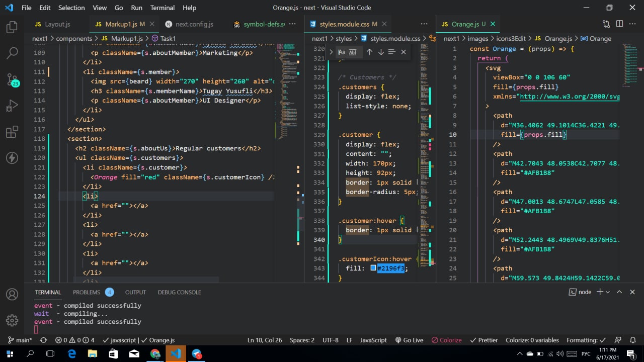Toggle Prettier formatter in the status bar
Viewport: 644px width, 362px height.
pos(483,340)
